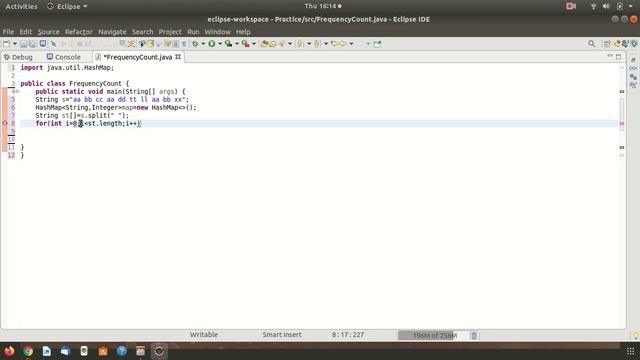
Task: Close the FrequencyCount.java editor tab
Action: point(178,57)
